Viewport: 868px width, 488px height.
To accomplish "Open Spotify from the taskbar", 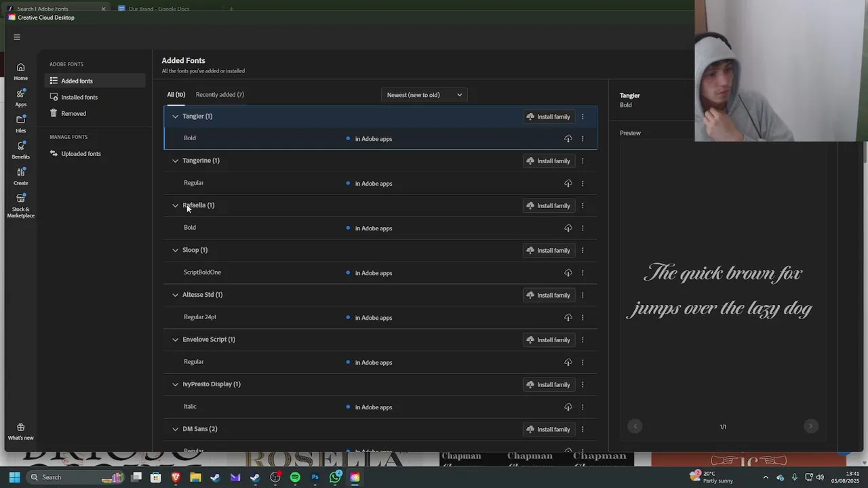I will click(295, 477).
